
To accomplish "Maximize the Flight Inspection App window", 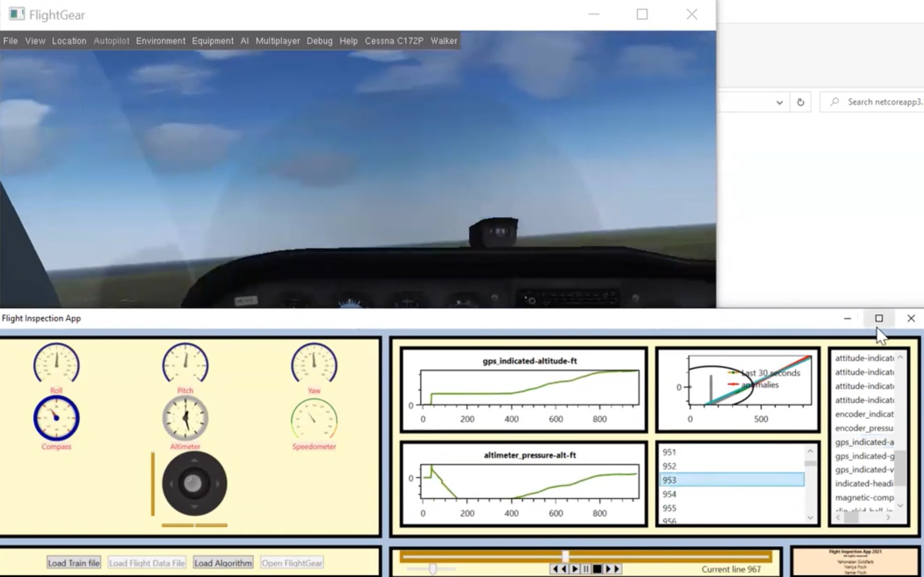I will coord(879,319).
